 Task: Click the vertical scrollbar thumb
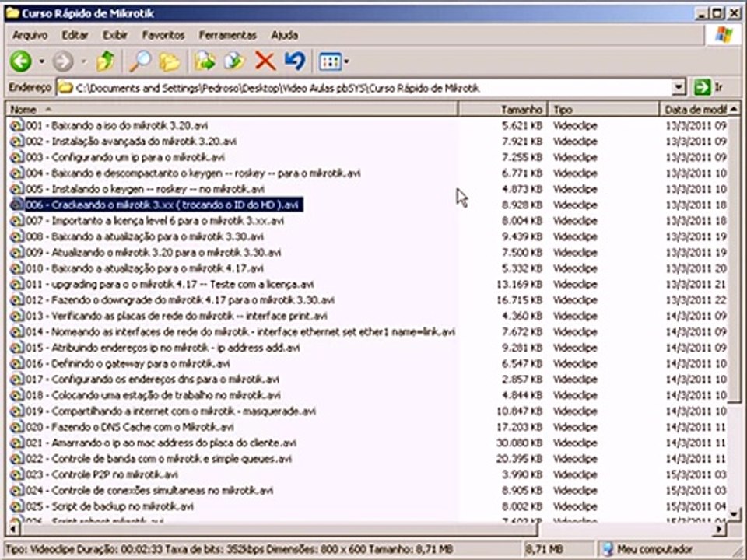click(x=735, y=260)
